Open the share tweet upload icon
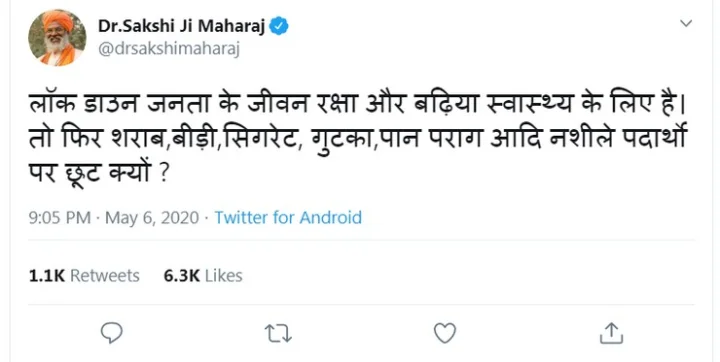The image size is (720, 362). [x=612, y=333]
